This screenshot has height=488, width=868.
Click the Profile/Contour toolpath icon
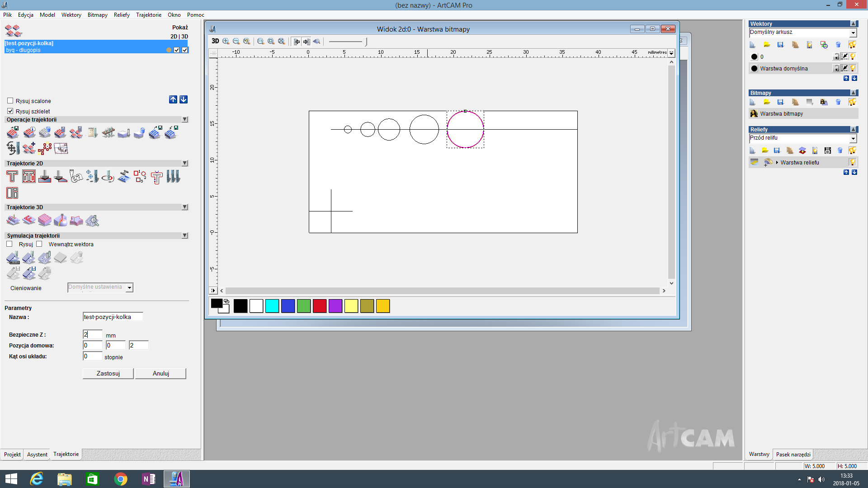click(x=12, y=176)
